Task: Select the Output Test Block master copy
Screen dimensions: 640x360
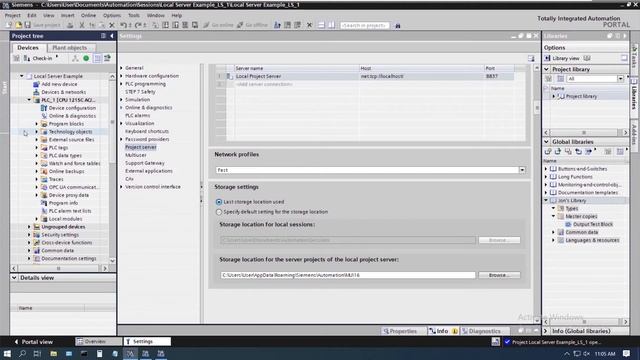Action: pos(592,224)
